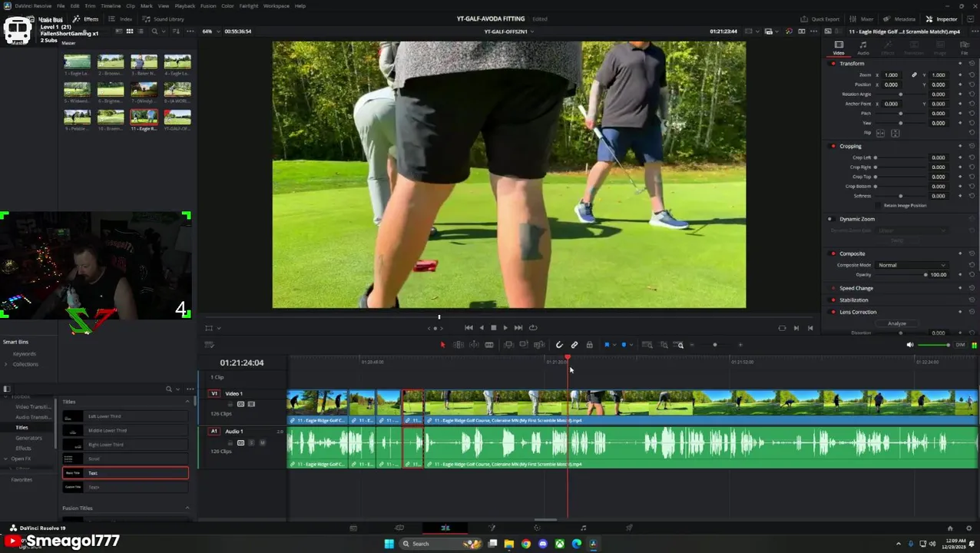The height and width of the screenshot is (553, 980).
Task: Open the Timeline menu
Action: 111,6
